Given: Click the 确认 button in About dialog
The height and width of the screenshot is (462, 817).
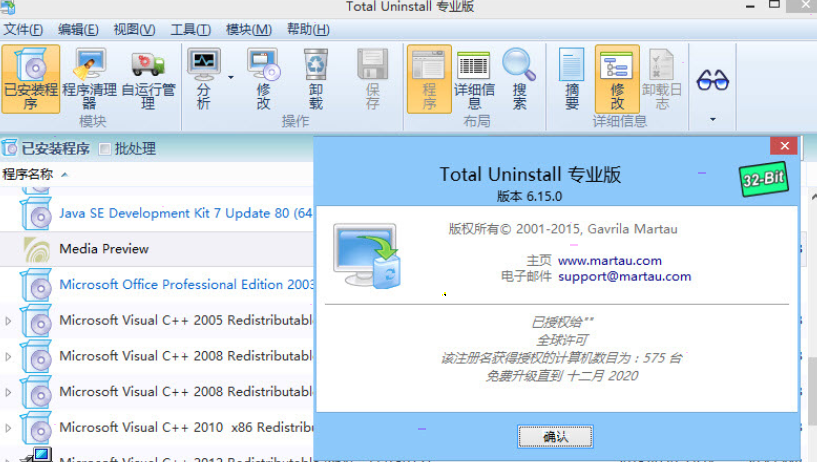Looking at the screenshot, I should [x=555, y=436].
